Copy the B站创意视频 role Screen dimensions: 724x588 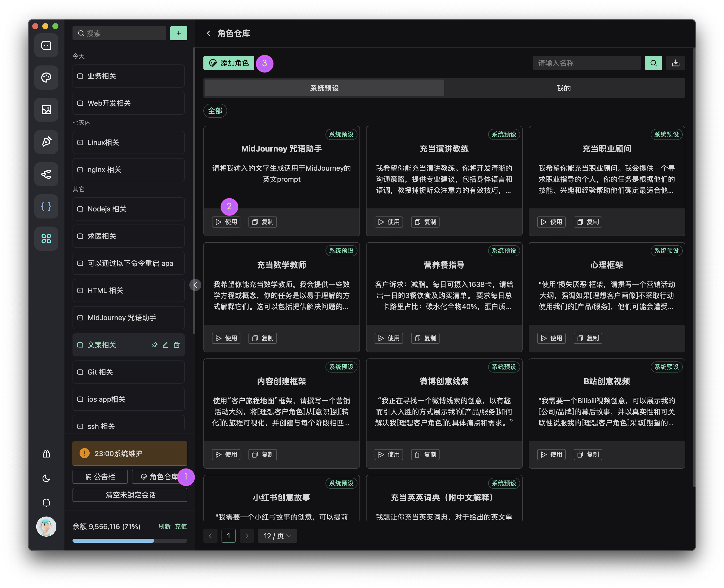pyautogui.click(x=588, y=455)
